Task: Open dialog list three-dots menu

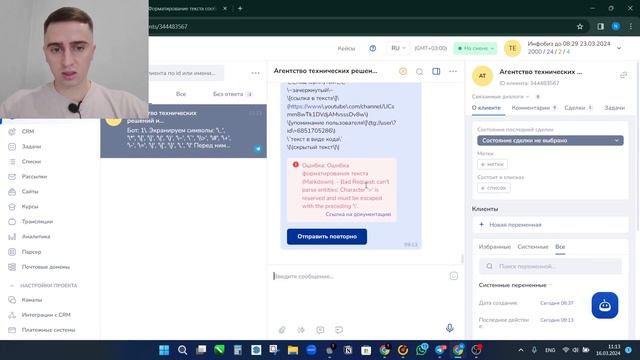Action: tap(256, 73)
